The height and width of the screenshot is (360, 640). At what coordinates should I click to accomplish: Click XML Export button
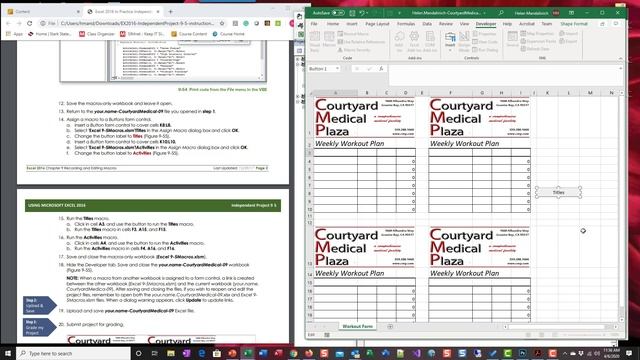coord(568,41)
